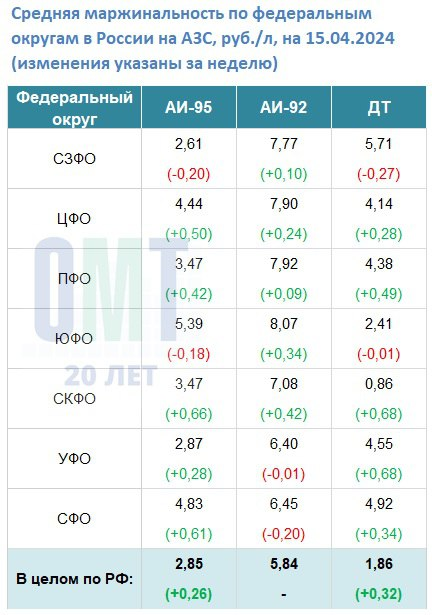Click the ЮФО row label
Image resolution: width=432 pixels, height=615 pixels.
pos(74,339)
